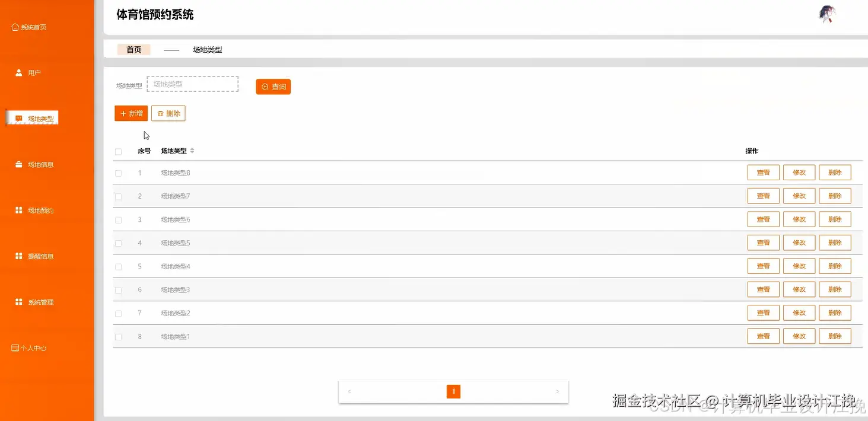Open the 个人中心 card icon
The image size is (868, 421).
15,348
